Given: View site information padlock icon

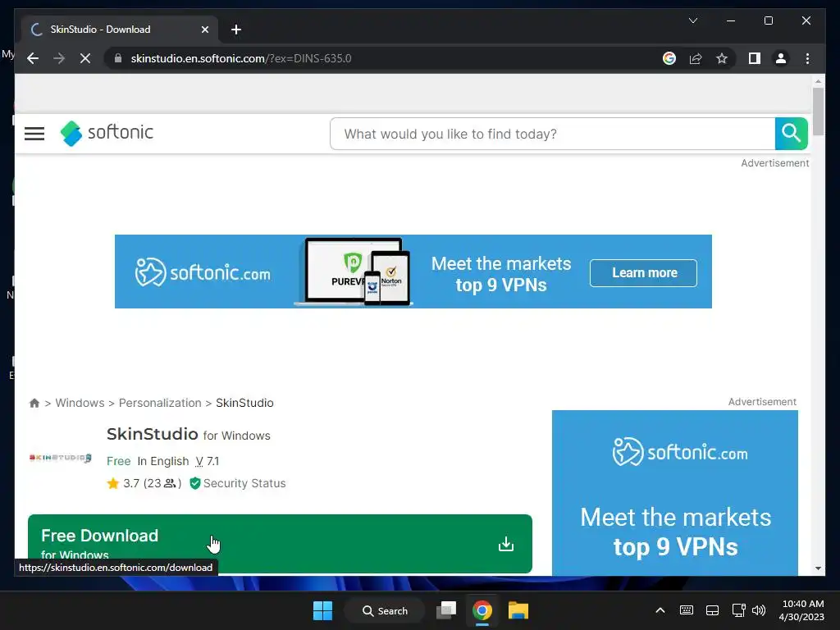Looking at the screenshot, I should pos(118,58).
